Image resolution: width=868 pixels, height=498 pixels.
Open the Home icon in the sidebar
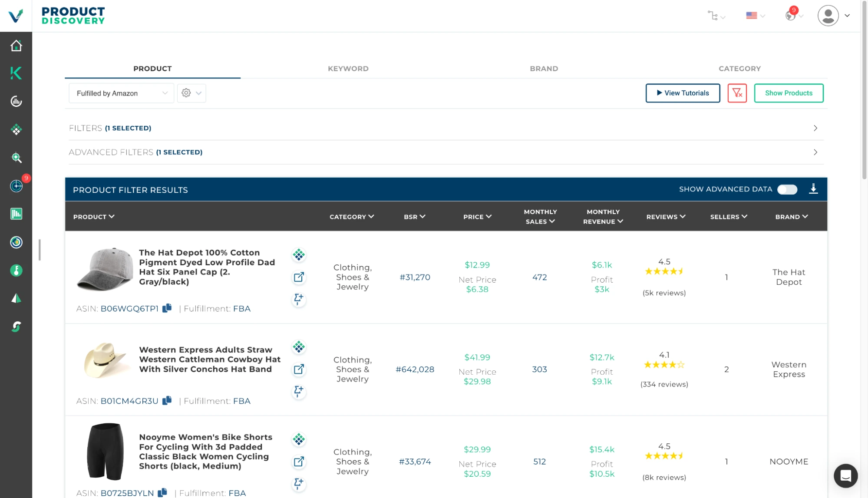pyautogui.click(x=16, y=46)
